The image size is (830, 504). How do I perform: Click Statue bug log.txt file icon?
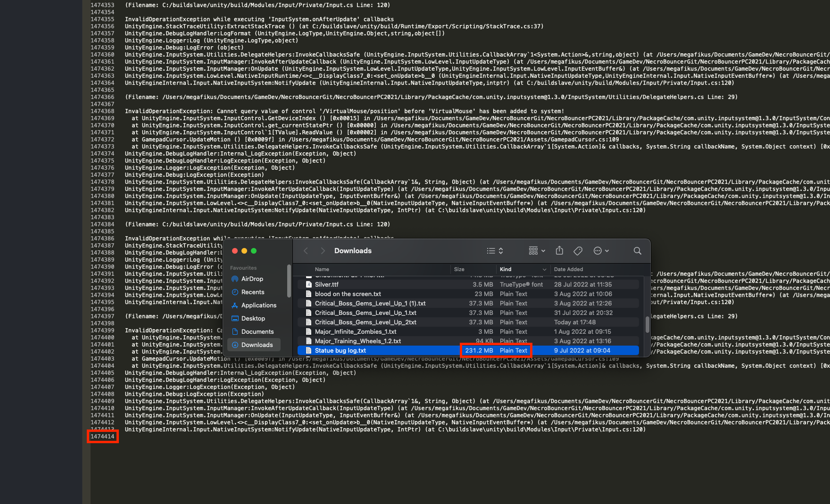point(309,351)
